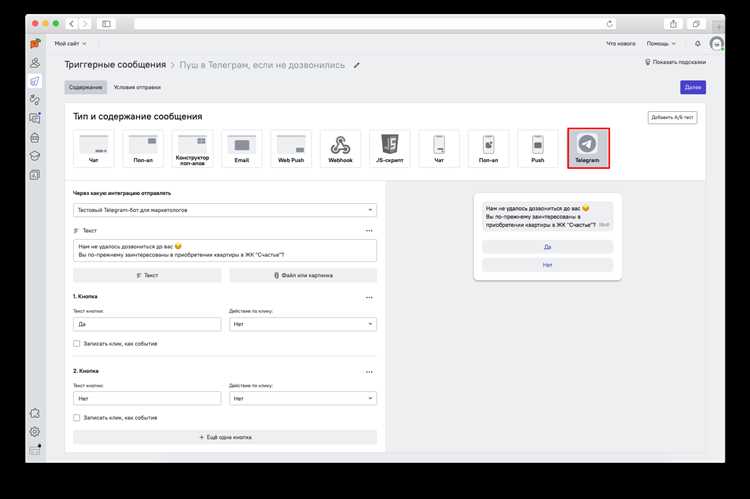Open the conversations chat icon in sidebar
This screenshot has height=499, width=750.
tap(35, 118)
